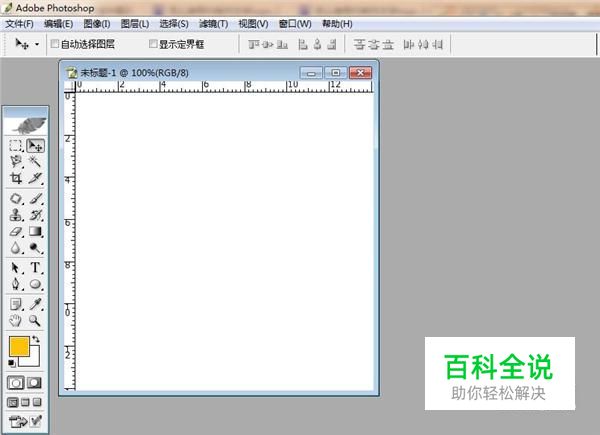Image resolution: width=600 pixels, height=435 pixels.
Task: Jump to ImageReady from the toolbox
Action: (x=18, y=422)
